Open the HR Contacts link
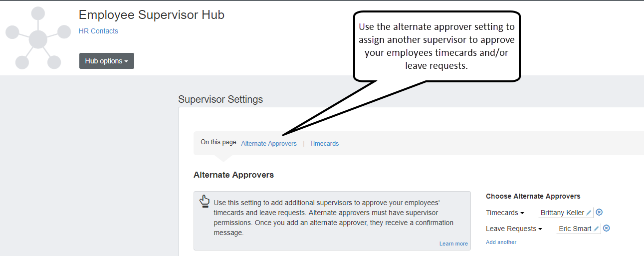The image size is (644, 256). pos(98,31)
